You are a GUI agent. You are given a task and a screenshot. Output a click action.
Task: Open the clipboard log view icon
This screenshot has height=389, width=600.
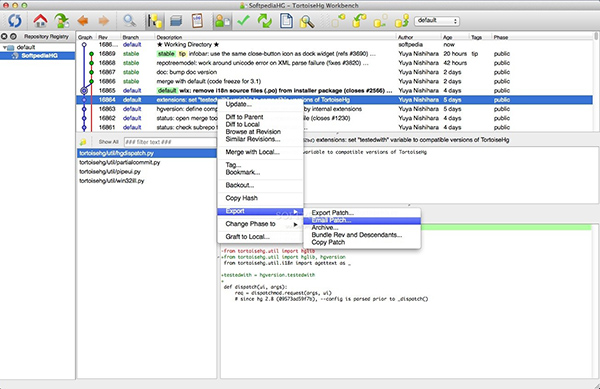(x=197, y=21)
